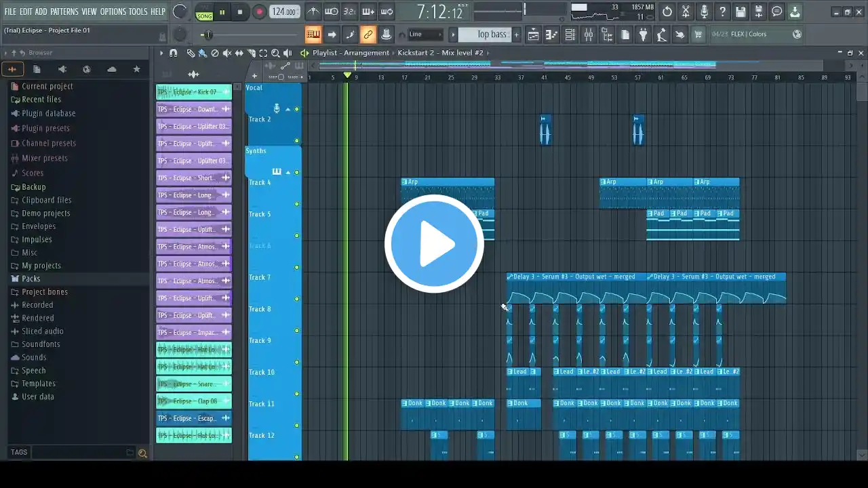Arm the record button
The width and height of the screenshot is (868, 488).
259,12
